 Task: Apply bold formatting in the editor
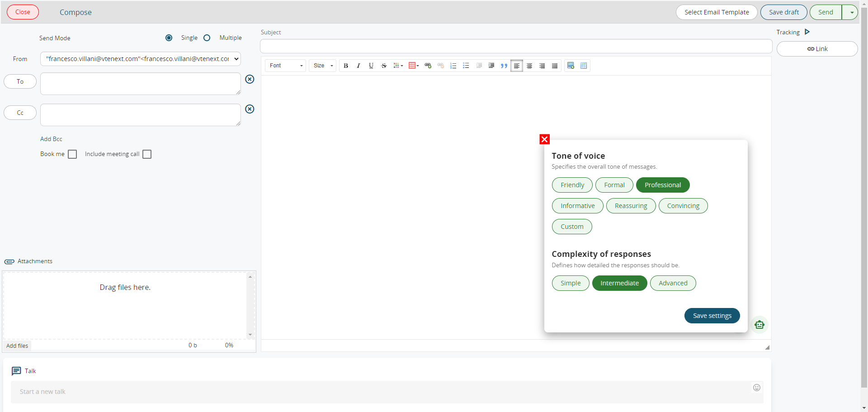point(346,66)
